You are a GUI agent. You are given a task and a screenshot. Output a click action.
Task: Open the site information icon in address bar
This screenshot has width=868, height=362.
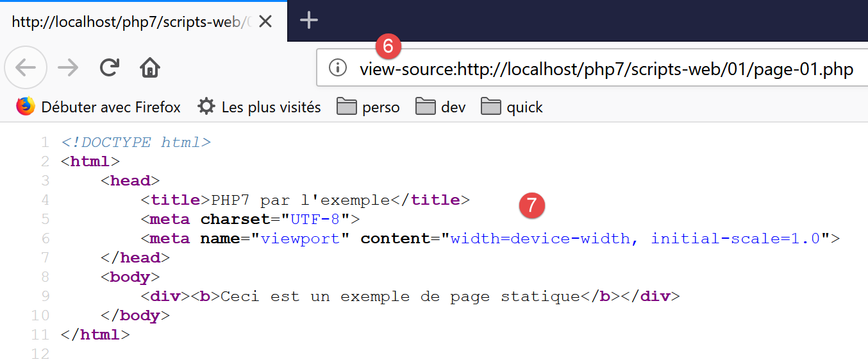pyautogui.click(x=338, y=68)
